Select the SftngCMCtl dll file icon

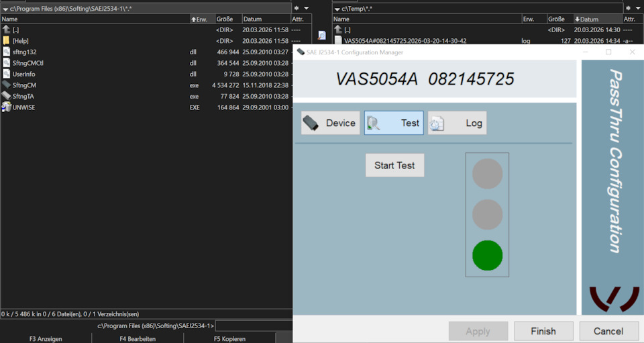(6, 63)
